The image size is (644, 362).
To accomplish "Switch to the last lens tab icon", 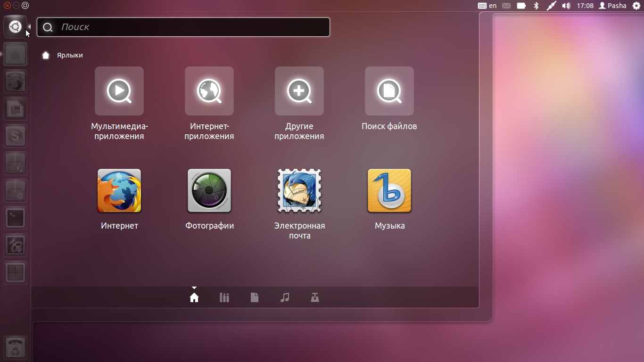I will 315,297.
